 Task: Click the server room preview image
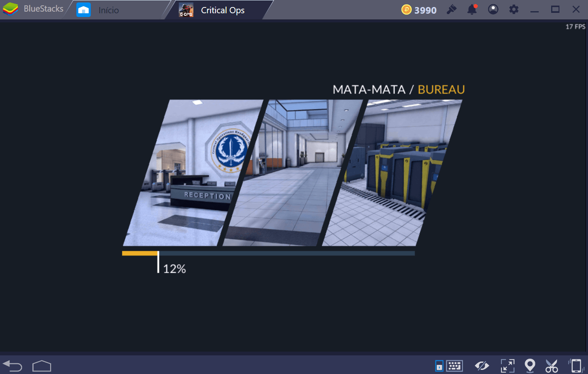[x=392, y=173]
